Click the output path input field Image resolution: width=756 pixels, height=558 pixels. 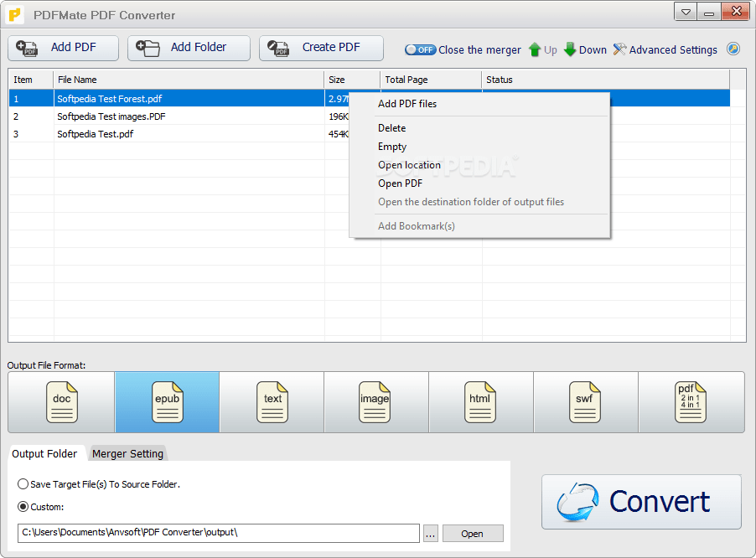[219, 533]
